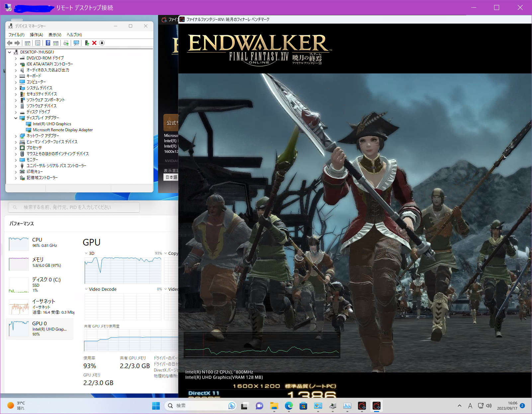Select メモリ in the performance list
Image resolution: width=532 pixels, height=414 pixels.
point(38,262)
